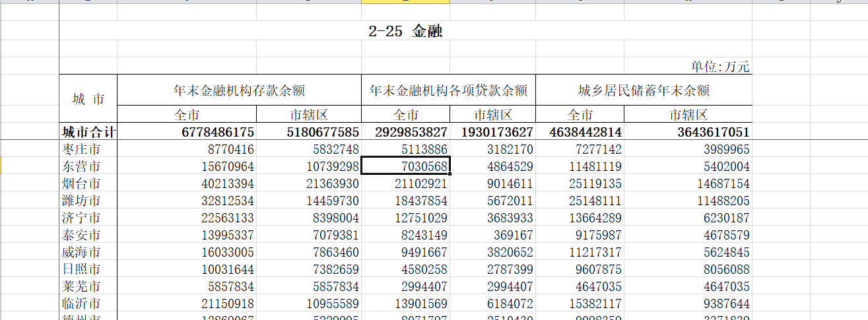The height and width of the screenshot is (320, 868).
Task: Click cell containing 5113886
Action: [x=406, y=150]
